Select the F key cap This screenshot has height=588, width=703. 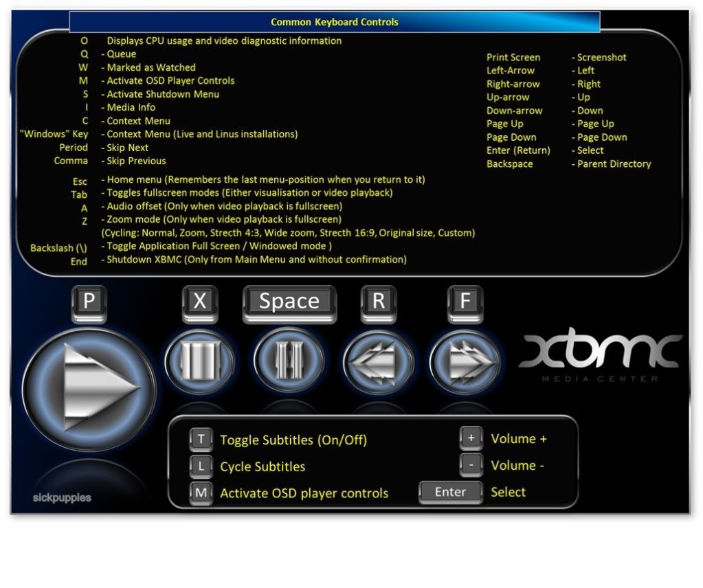(465, 302)
